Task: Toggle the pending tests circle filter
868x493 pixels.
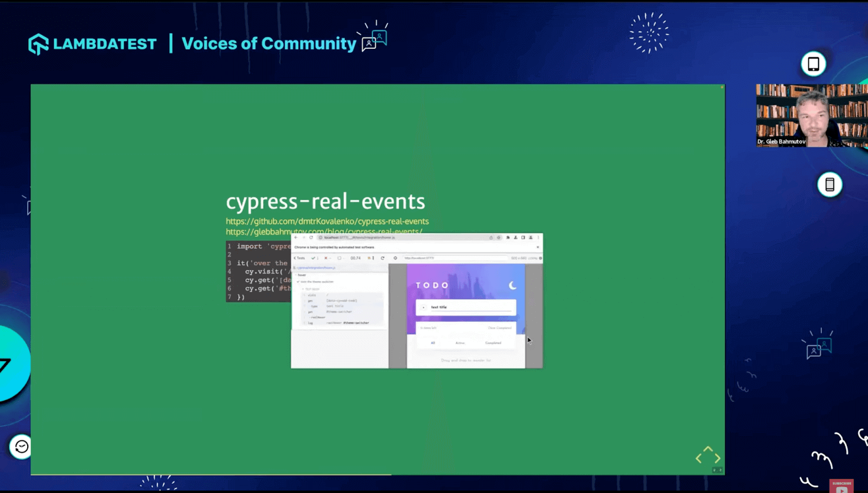Action: [340, 257]
